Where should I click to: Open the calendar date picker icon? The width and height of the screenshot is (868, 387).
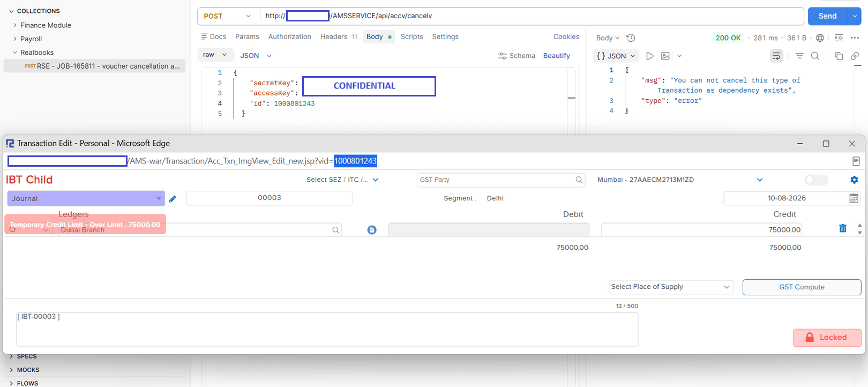[x=854, y=198]
